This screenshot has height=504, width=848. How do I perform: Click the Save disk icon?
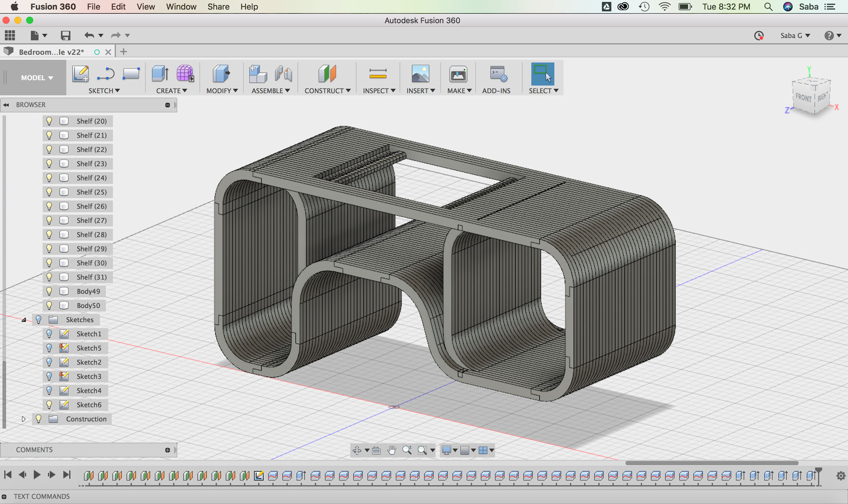tap(65, 35)
